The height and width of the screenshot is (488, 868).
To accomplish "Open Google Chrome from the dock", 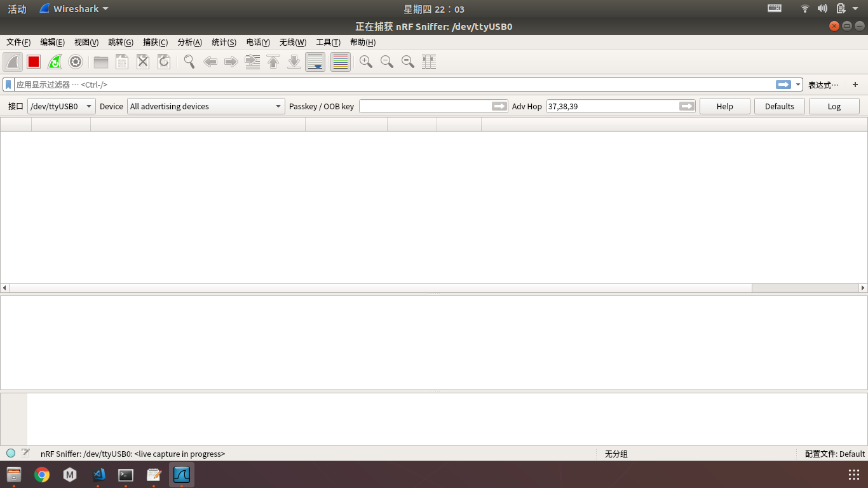I will pyautogui.click(x=42, y=475).
